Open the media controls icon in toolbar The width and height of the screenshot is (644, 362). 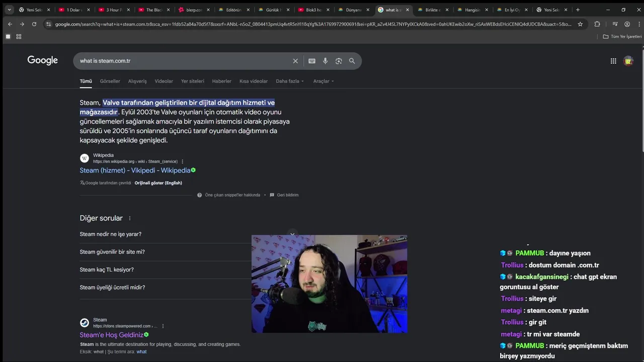click(x=615, y=24)
